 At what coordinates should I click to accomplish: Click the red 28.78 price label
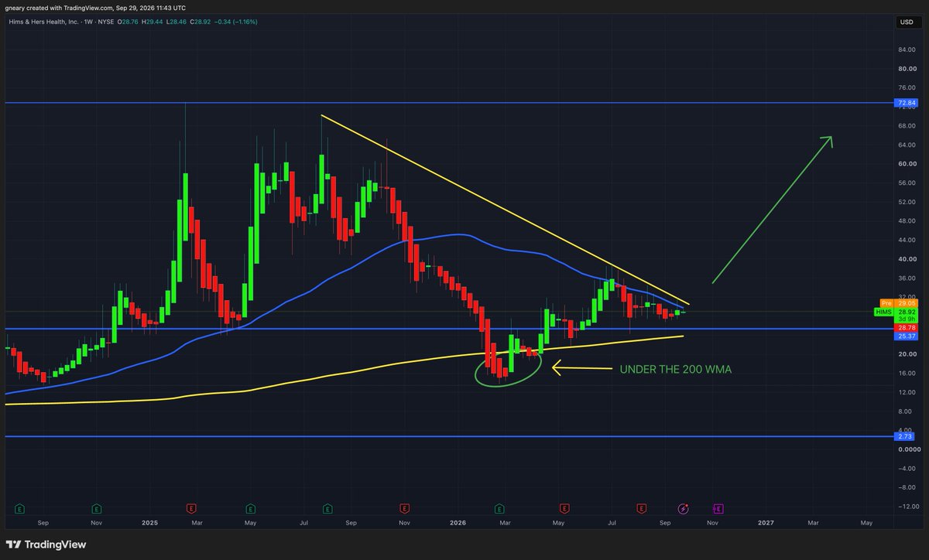tap(905, 329)
